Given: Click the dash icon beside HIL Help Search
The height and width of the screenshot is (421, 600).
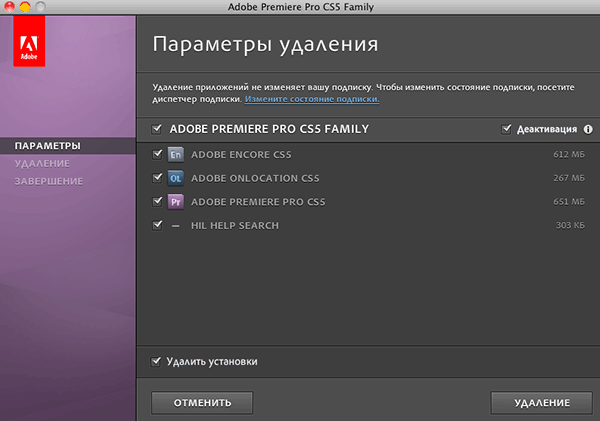Looking at the screenshot, I should tap(176, 226).
